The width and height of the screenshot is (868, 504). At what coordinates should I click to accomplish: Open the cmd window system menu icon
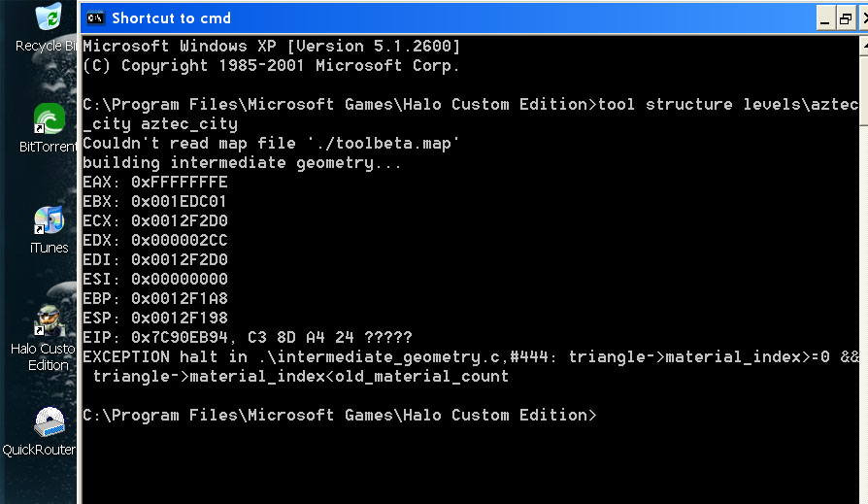pos(95,17)
